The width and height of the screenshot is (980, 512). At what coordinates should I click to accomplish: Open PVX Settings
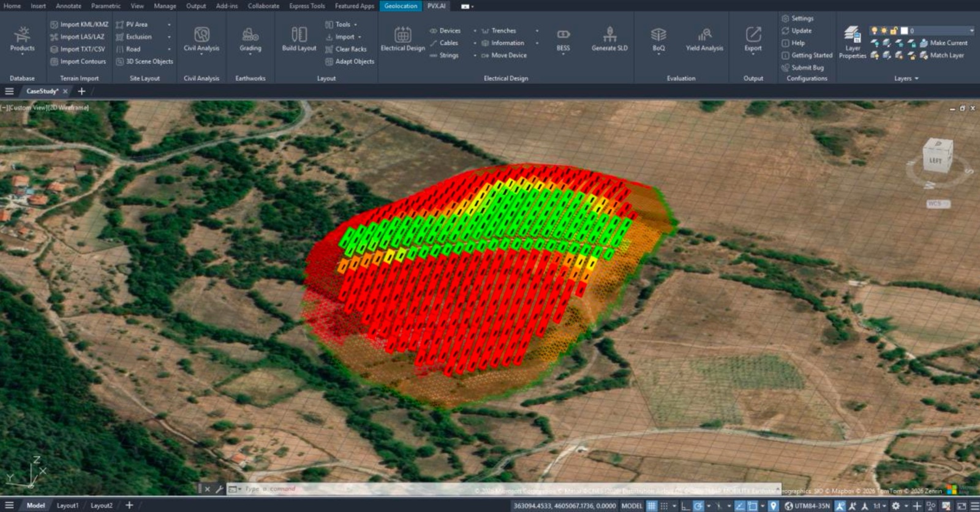coord(797,18)
